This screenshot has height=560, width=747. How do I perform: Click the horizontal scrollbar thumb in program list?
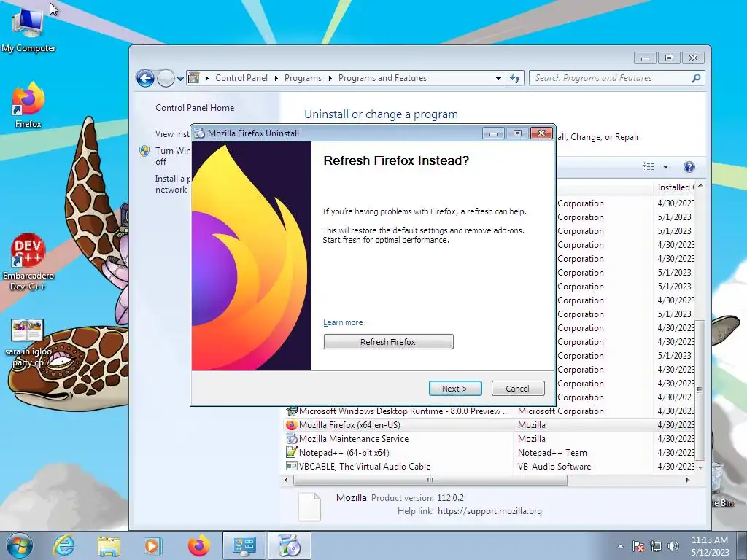pyautogui.click(x=430, y=480)
